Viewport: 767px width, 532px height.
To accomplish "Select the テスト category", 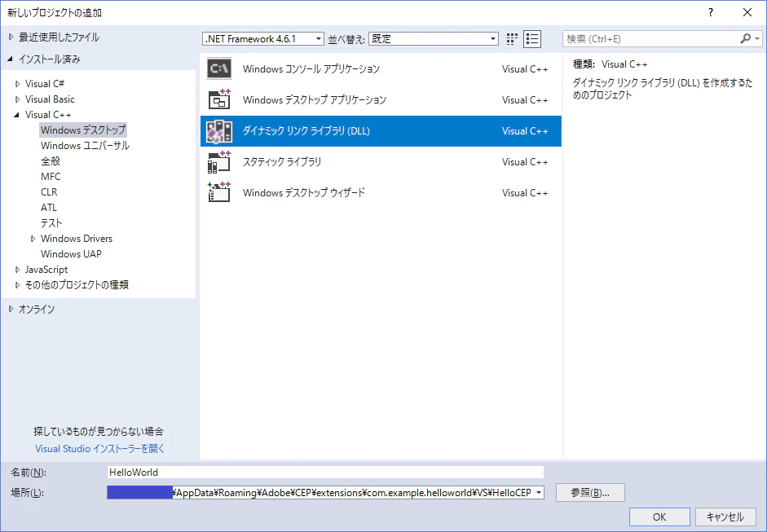I will coord(51,223).
